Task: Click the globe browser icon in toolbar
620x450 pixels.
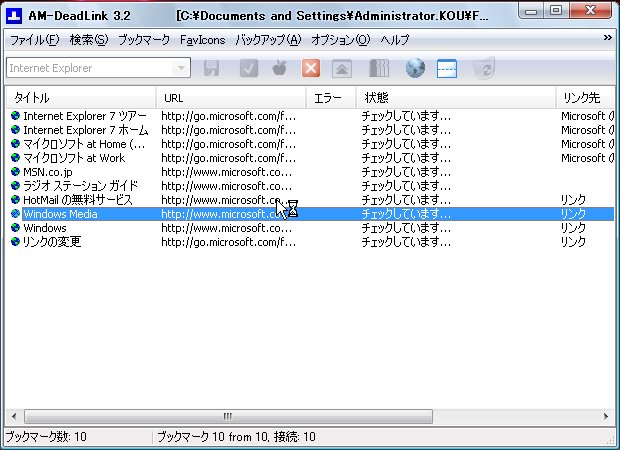Action: pos(415,68)
